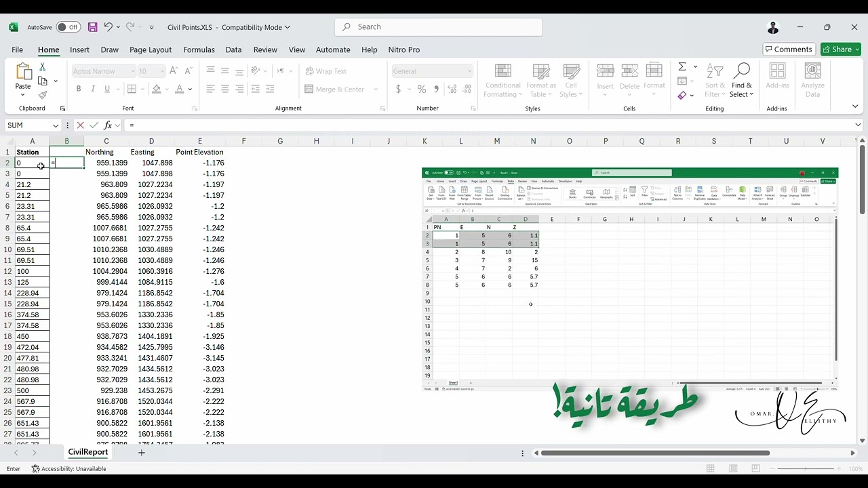Screen dimensions: 868x488
Task: Click the Center align icon
Action: (225, 89)
